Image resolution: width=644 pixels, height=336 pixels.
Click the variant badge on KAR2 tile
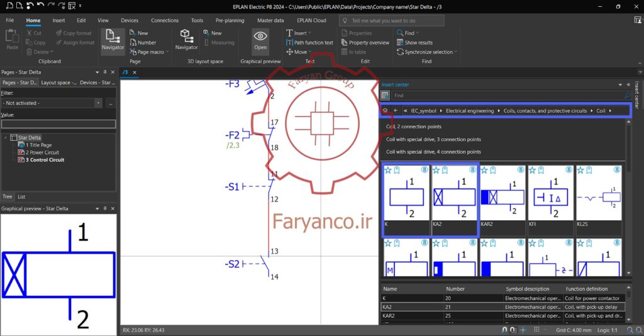(x=521, y=170)
